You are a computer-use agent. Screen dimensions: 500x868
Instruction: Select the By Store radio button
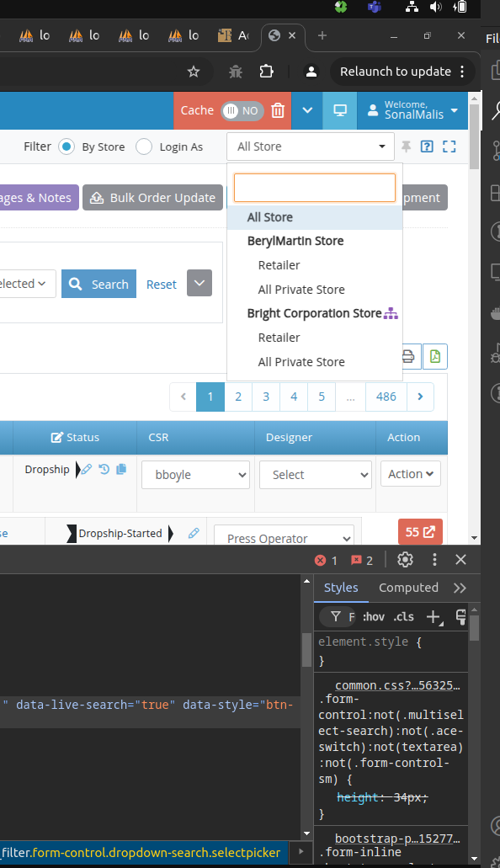(x=66, y=146)
